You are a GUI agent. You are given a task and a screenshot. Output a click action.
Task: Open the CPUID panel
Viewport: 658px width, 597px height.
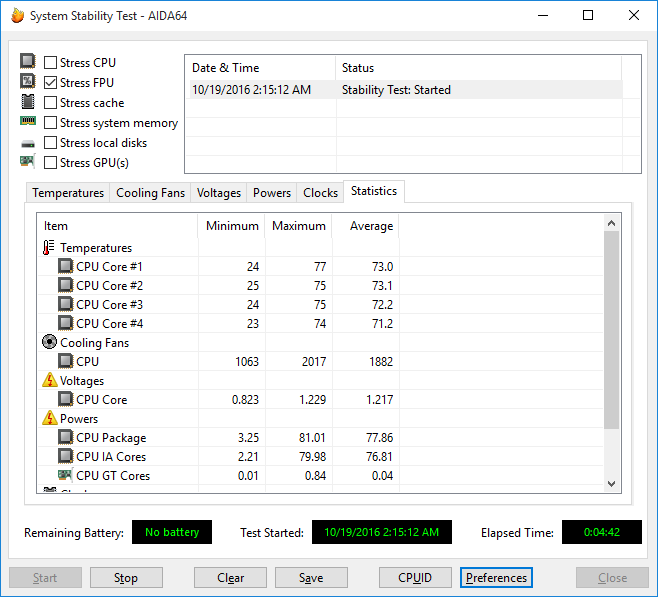click(415, 578)
